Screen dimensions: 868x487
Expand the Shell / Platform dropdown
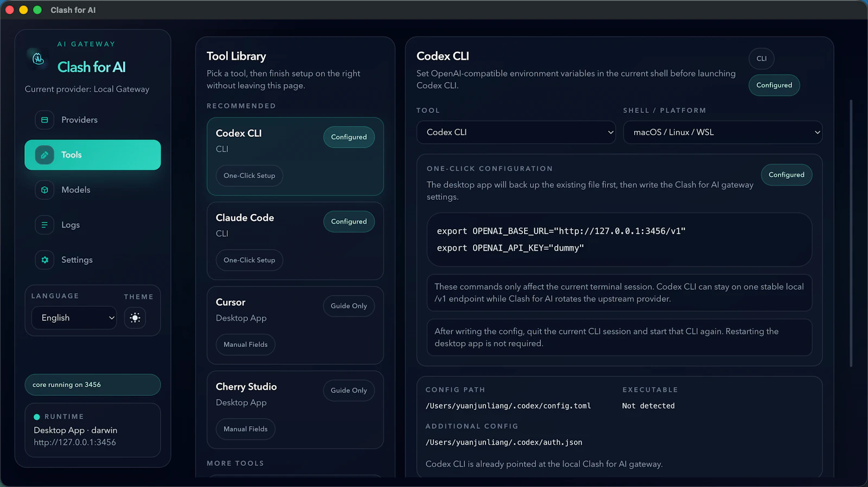point(723,132)
